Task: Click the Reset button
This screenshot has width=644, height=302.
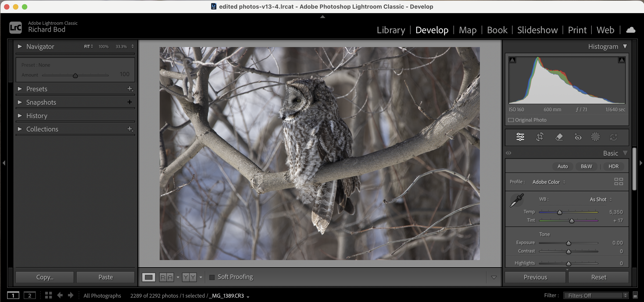Action: click(598, 277)
